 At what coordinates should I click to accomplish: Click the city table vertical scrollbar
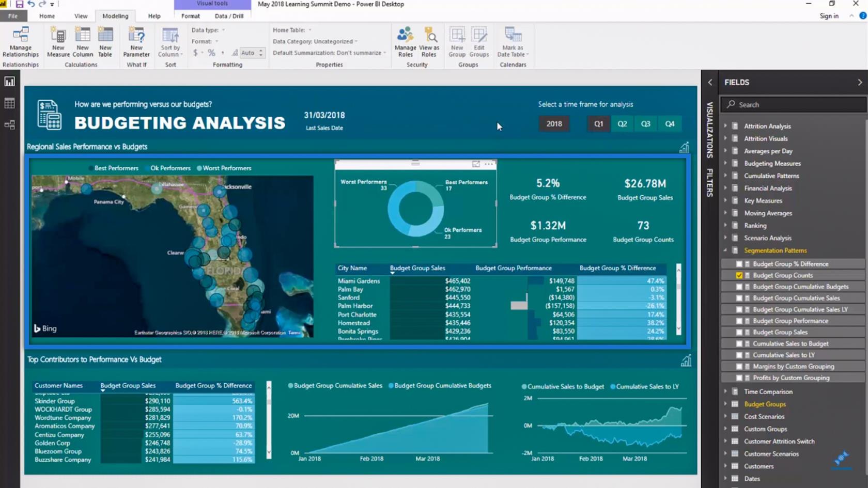click(x=678, y=299)
